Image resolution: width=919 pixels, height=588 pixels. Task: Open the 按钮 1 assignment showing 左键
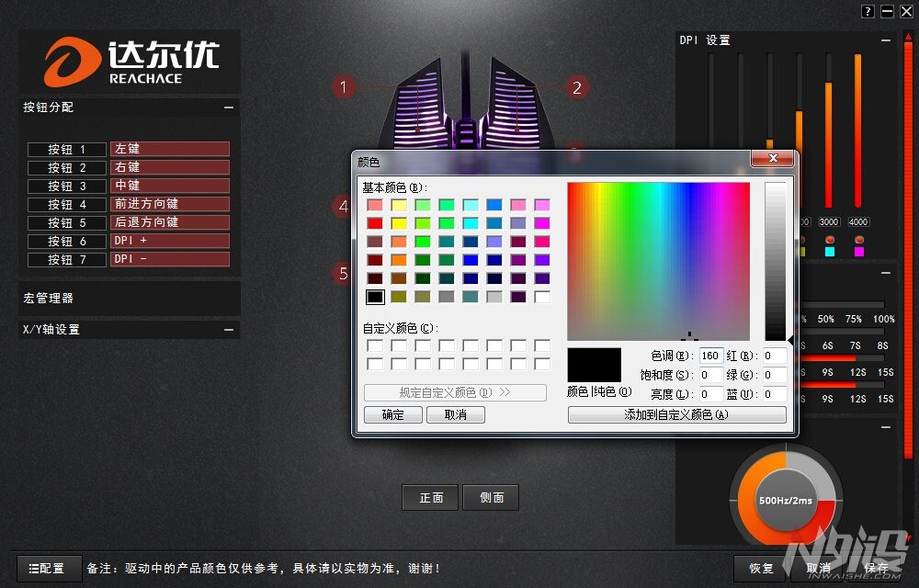(169, 149)
